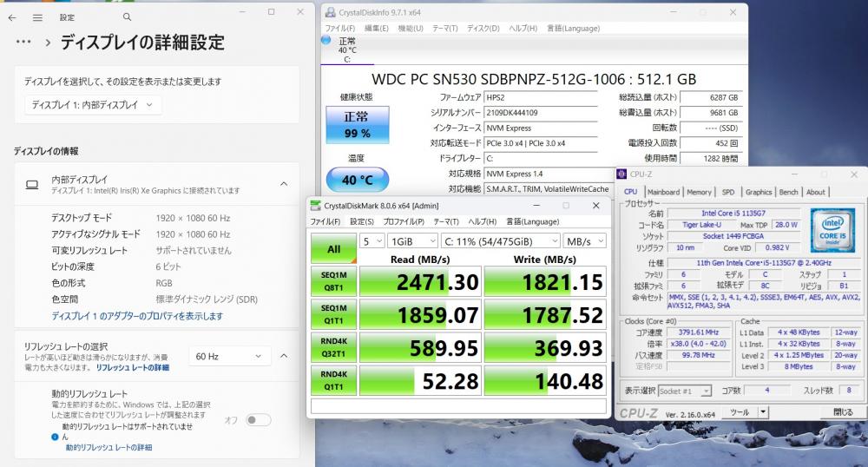This screenshot has width=868, height=467.
Task: Open CrystalDiskMark 設定(S) menu
Action: (x=362, y=221)
